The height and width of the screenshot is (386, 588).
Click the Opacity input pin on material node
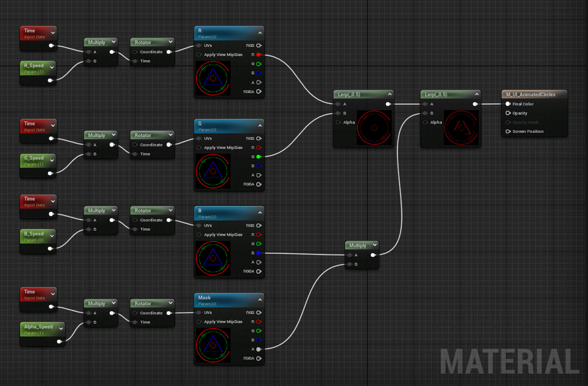[508, 113]
